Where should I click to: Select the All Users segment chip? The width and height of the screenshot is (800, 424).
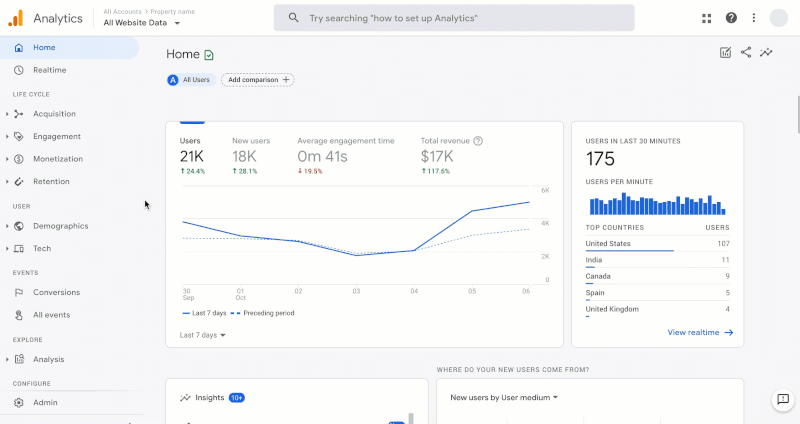point(190,79)
